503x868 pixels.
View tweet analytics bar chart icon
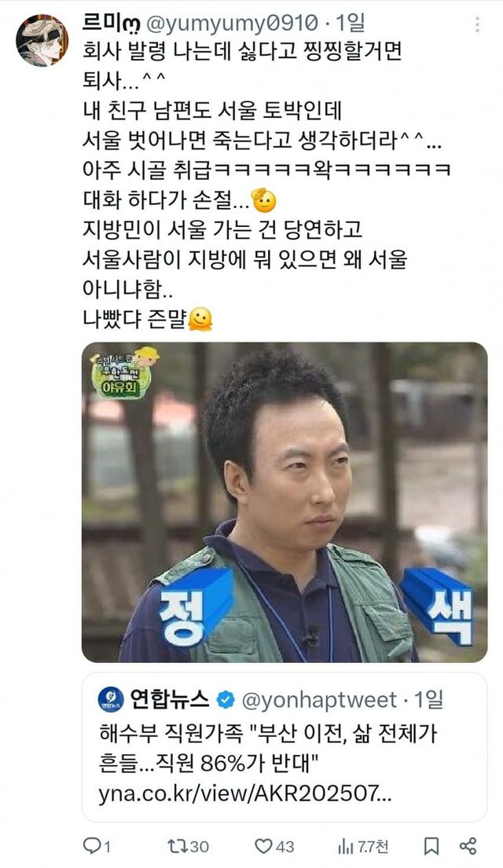(x=345, y=846)
